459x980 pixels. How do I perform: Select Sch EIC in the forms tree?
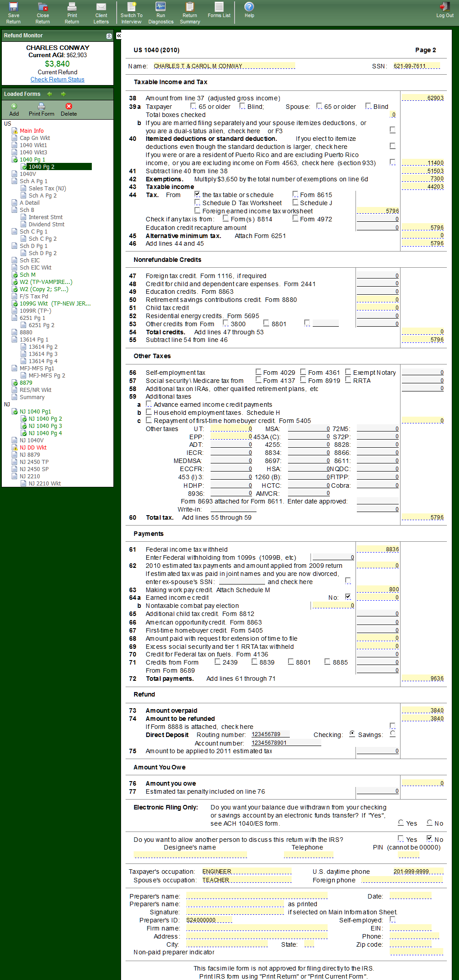tap(30, 260)
